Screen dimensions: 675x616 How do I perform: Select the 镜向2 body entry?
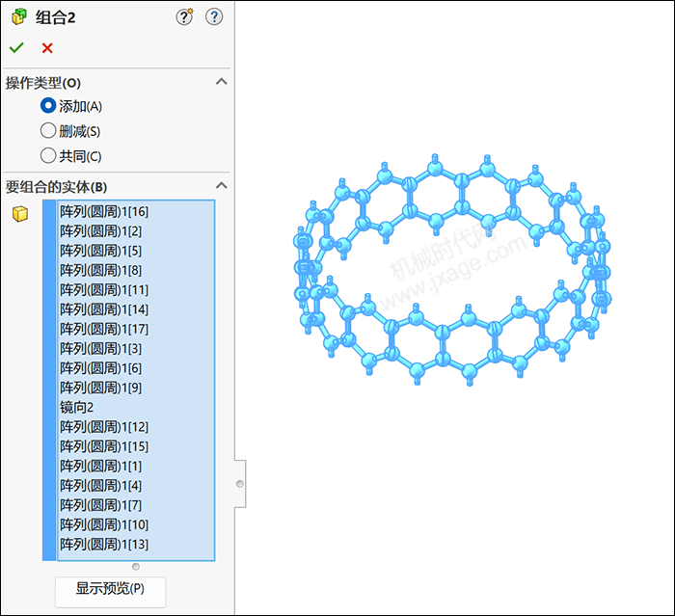[x=136, y=407]
